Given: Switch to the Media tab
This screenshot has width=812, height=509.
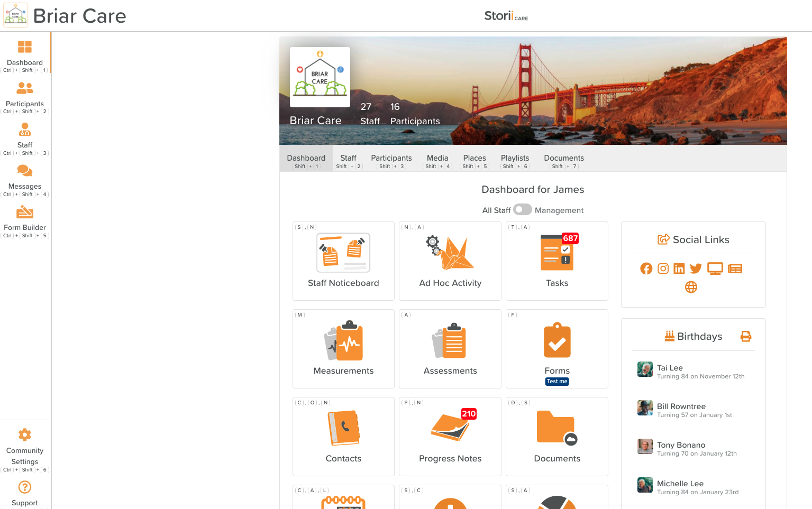Looking at the screenshot, I should (437, 158).
